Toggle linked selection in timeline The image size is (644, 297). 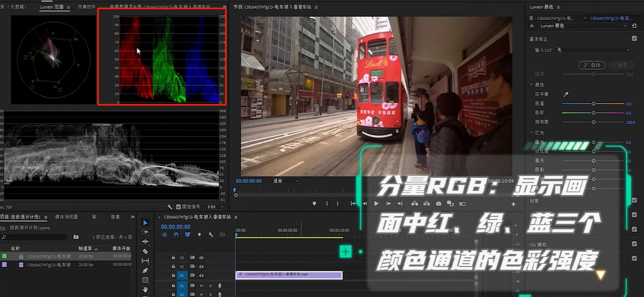click(188, 235)
